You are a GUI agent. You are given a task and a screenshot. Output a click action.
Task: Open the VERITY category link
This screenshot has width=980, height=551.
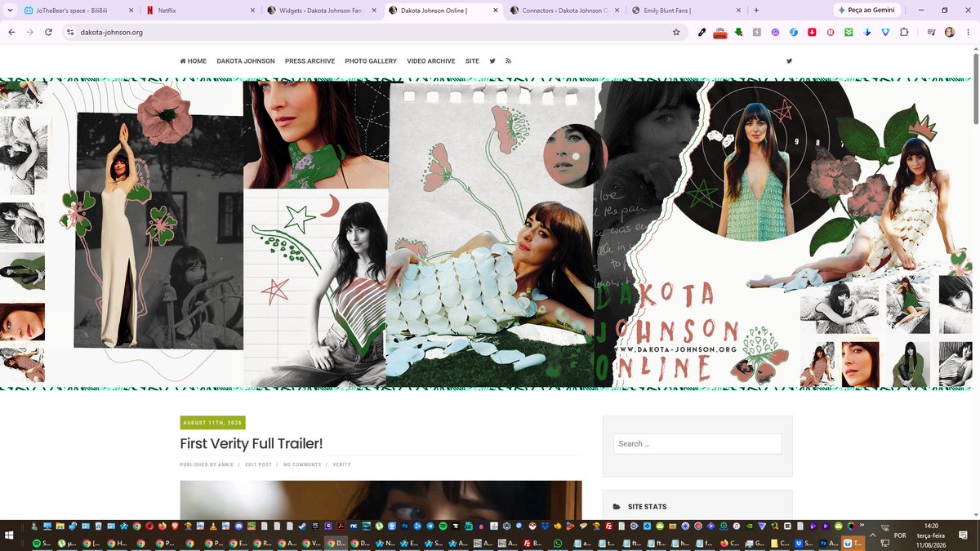tap(342, 464)
